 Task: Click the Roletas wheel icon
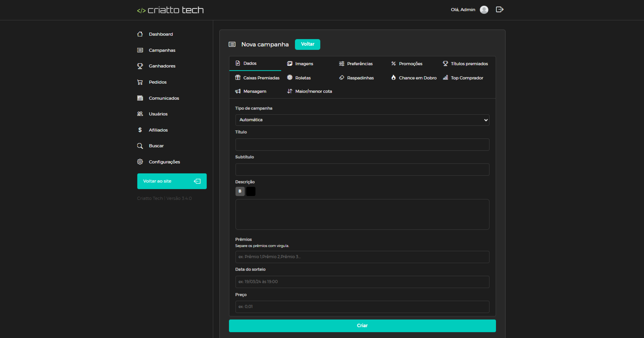(x=290, y=78)
